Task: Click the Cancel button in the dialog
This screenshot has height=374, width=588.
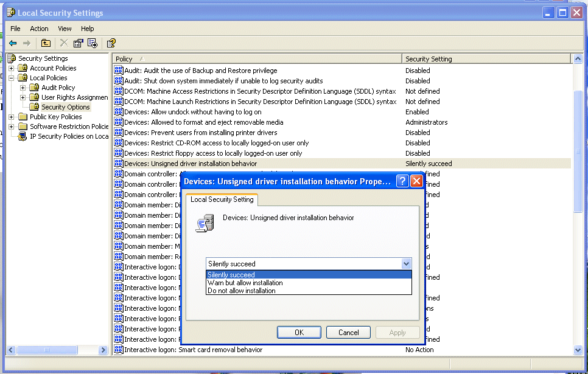Action: [x=348, y=332]
